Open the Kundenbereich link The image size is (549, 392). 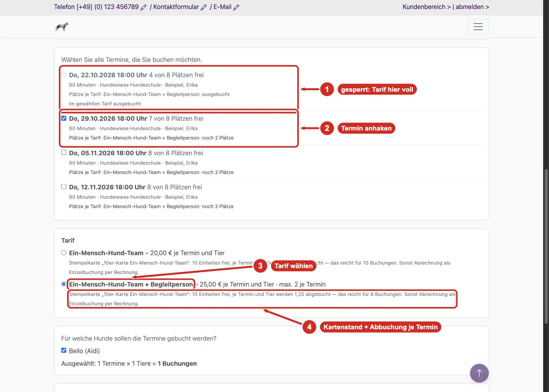427,7
